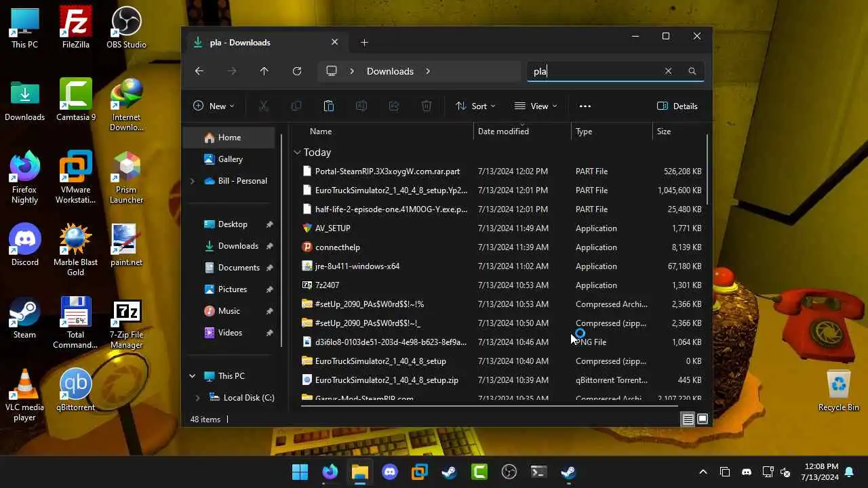Open Desktop in Quick access

pos(233,224)
